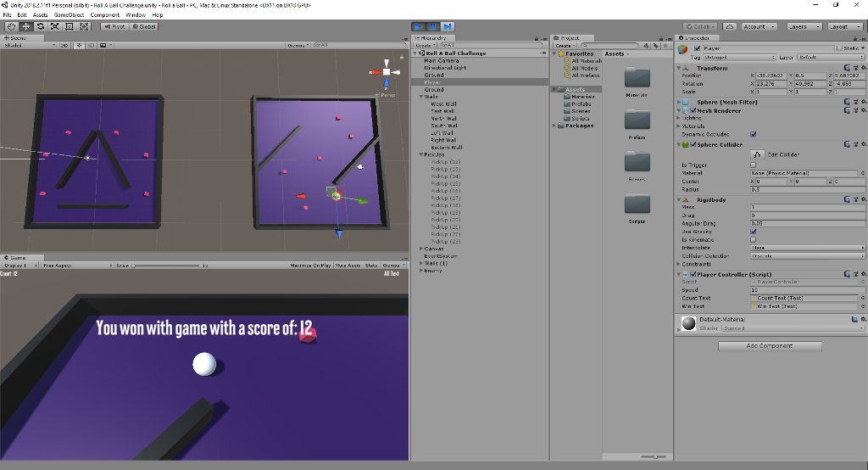
Task: Select the Rotate tool in toolbar
Action: coord(41,26)
